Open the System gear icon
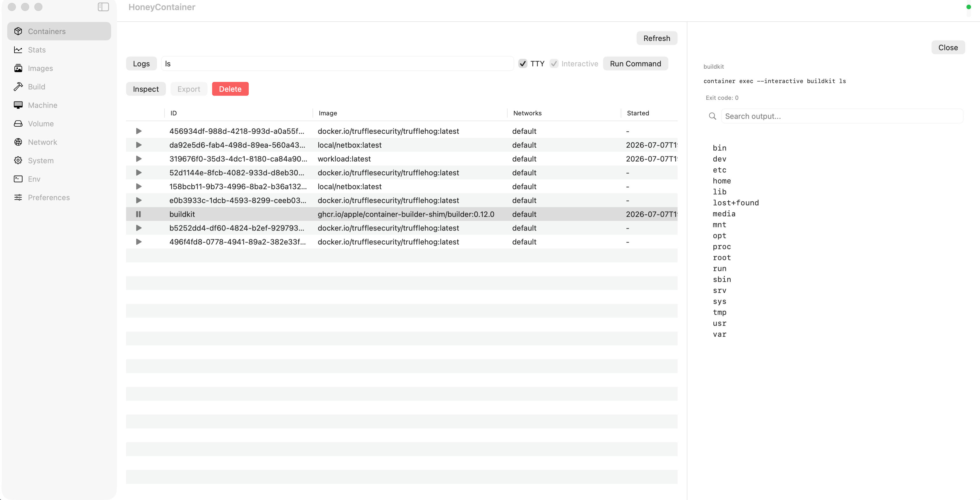The height and width of the screenshot is (500, 980). pyautogui.click(x=18, y=160)
